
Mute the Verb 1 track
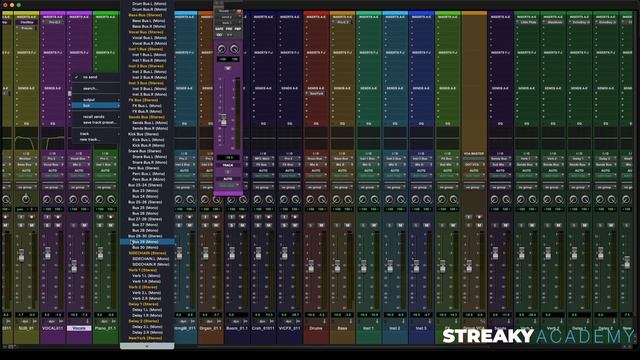[532, 225]
